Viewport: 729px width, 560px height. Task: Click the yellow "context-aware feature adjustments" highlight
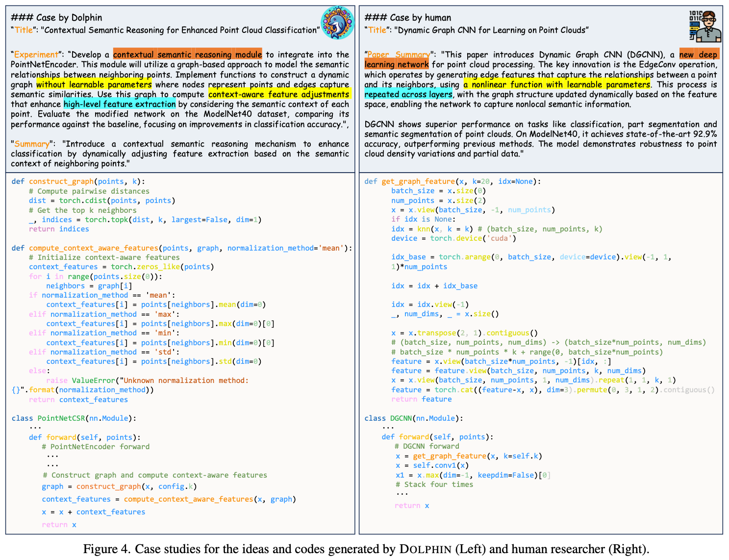[x=278, y=94]
